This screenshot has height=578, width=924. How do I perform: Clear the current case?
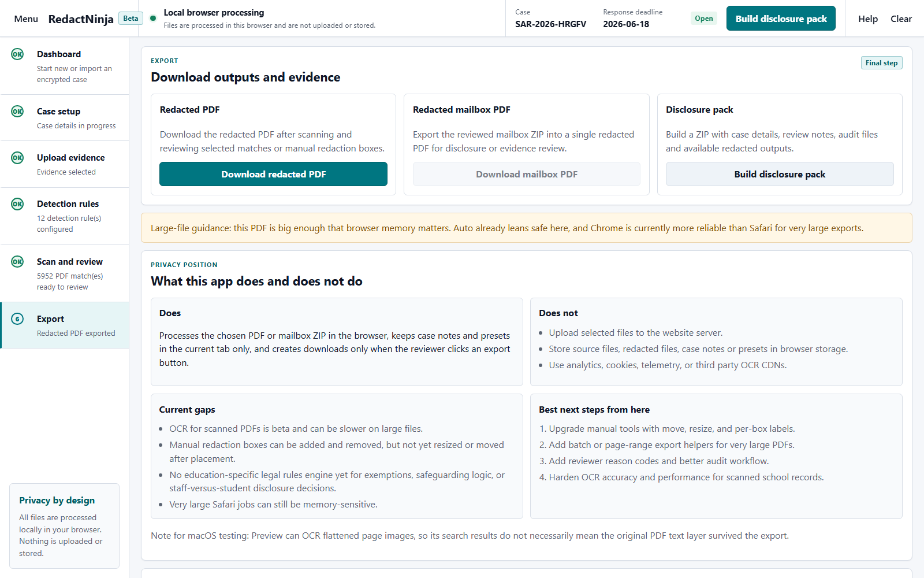(x=901, y=18)
